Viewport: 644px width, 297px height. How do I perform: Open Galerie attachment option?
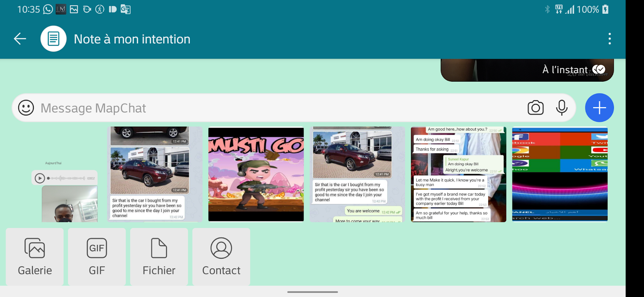pos(35,257)
